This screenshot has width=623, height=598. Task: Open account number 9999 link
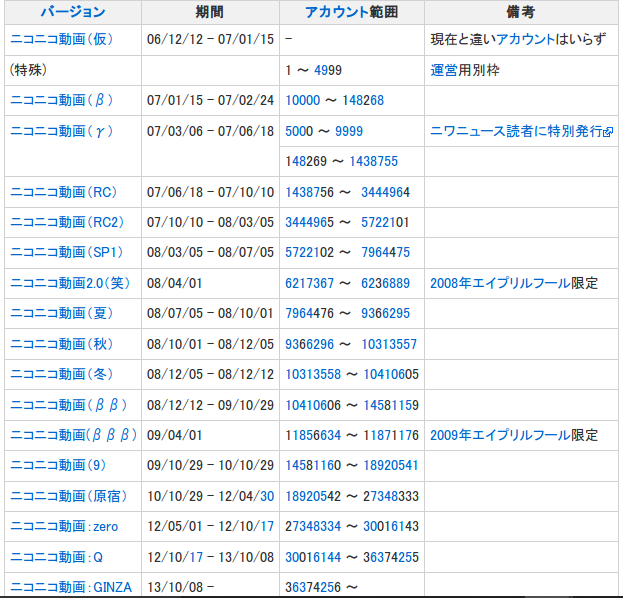(349, 131)
